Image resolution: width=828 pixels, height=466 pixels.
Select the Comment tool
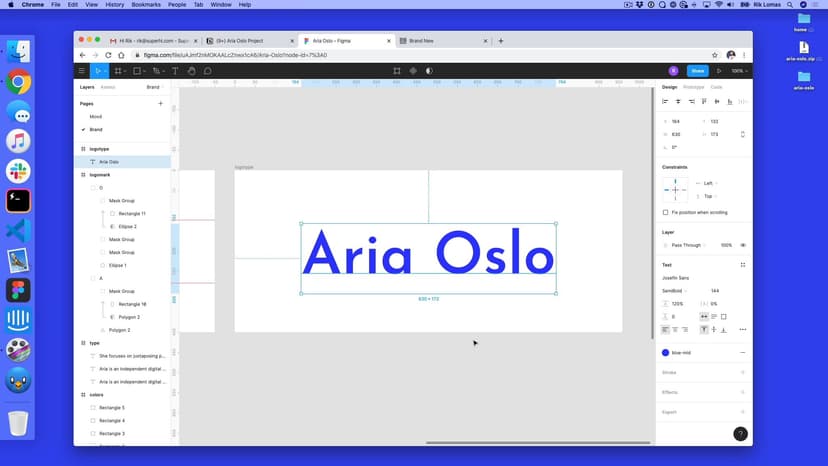tap(207, 71)
